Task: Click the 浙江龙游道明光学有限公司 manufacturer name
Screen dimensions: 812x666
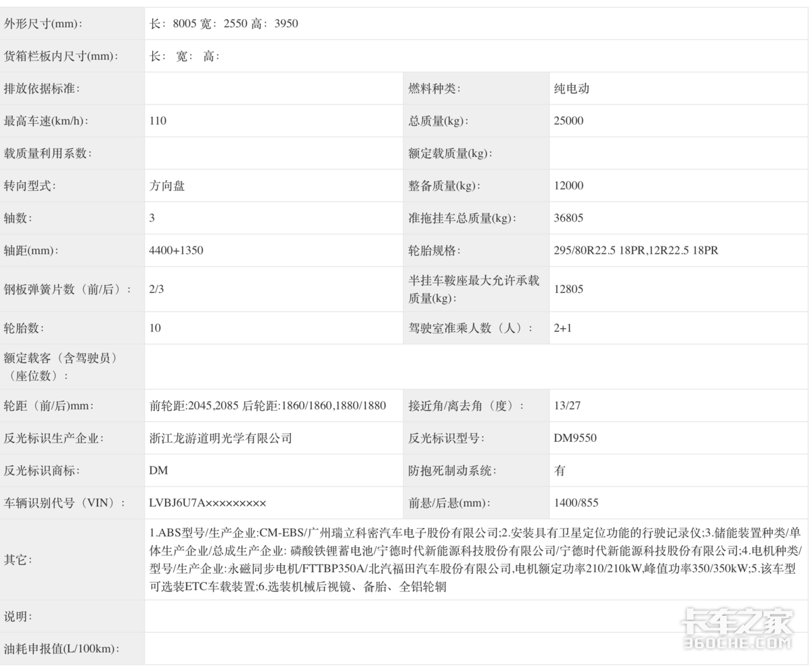Action: point(221,439)
